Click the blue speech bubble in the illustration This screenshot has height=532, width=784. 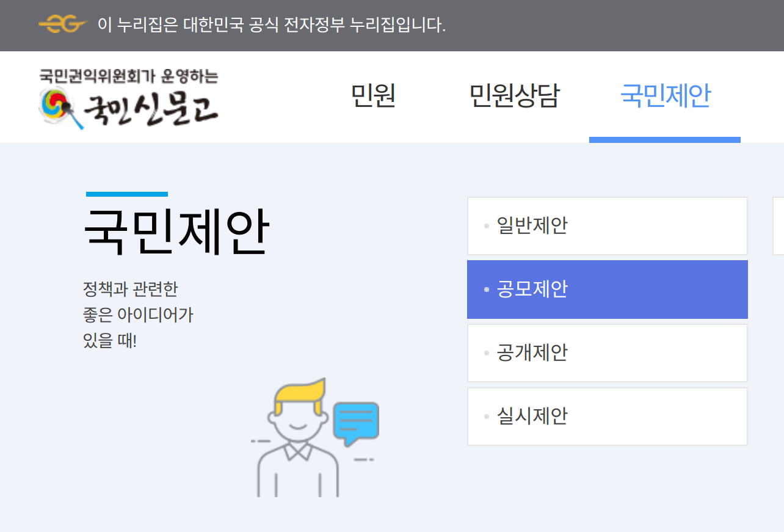(357, 421)
